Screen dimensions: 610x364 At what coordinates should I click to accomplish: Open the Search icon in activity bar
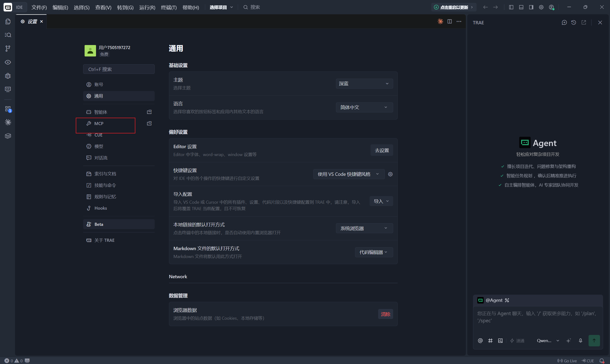click(8, 35)
